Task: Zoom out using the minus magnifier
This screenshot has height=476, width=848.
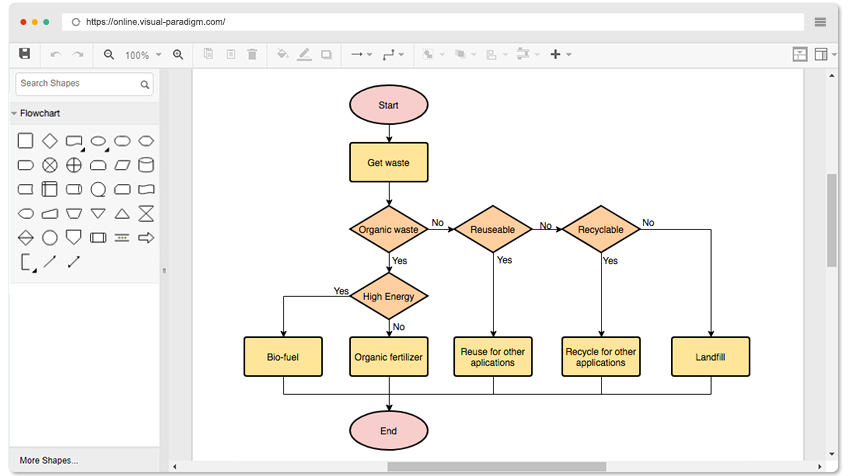Action: 109,55
